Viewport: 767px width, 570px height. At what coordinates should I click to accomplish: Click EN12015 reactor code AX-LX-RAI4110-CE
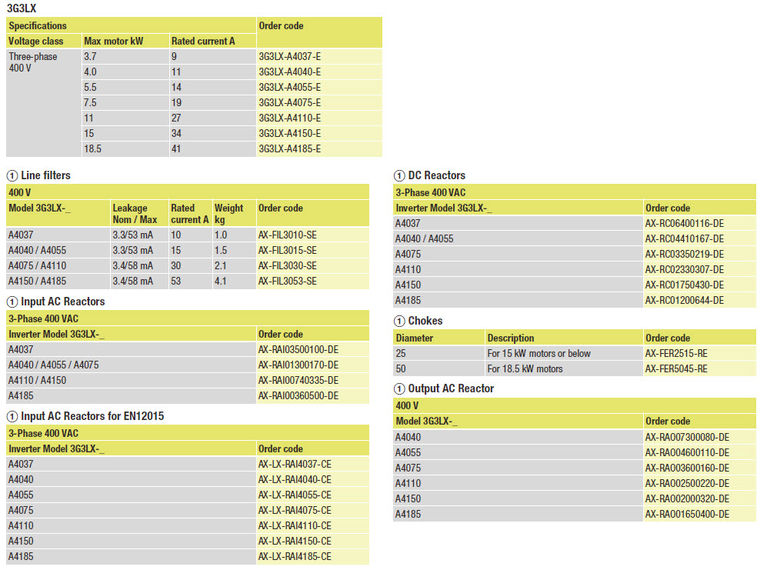pos(294,525)
